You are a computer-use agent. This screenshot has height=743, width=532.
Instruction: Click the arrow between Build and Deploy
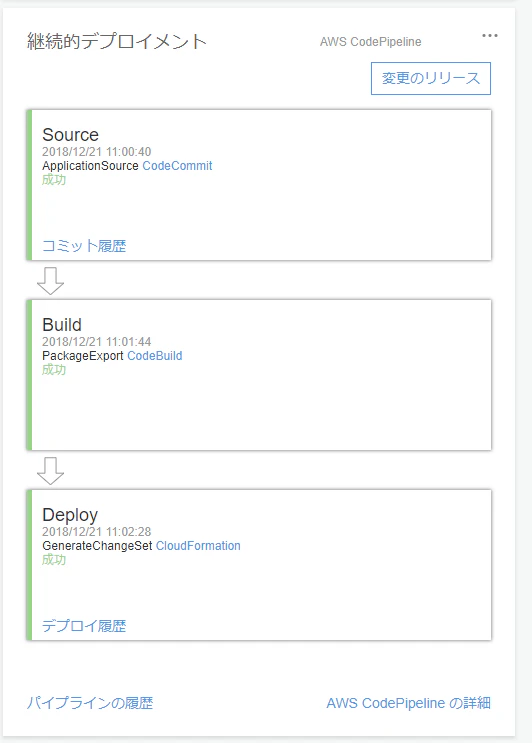click(50, 471)
